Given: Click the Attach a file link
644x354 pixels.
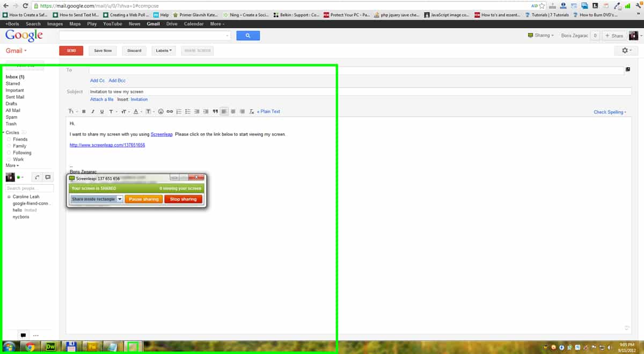Looking at the screenshot, I should click(101, 99).
